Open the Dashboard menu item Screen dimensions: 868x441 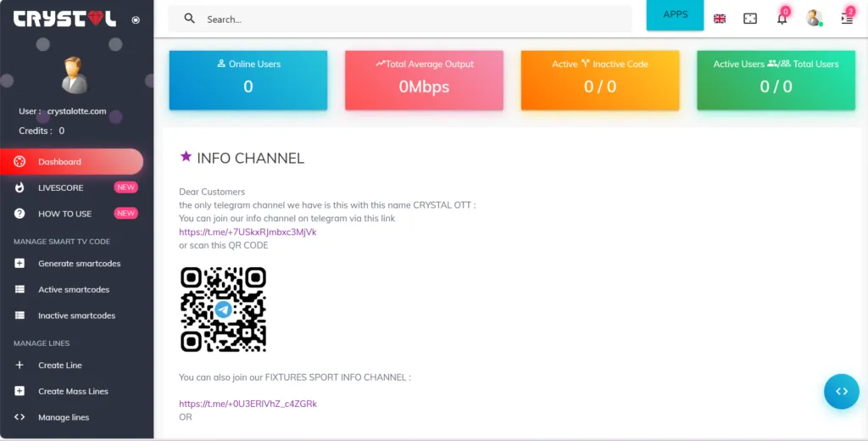click(71, 162)
